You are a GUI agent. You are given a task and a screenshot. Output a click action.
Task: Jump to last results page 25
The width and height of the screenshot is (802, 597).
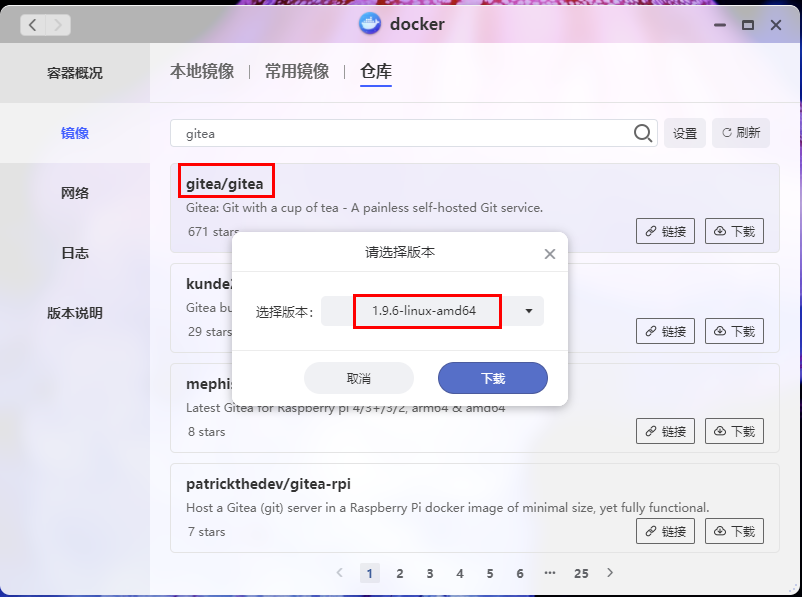(581, 573)
